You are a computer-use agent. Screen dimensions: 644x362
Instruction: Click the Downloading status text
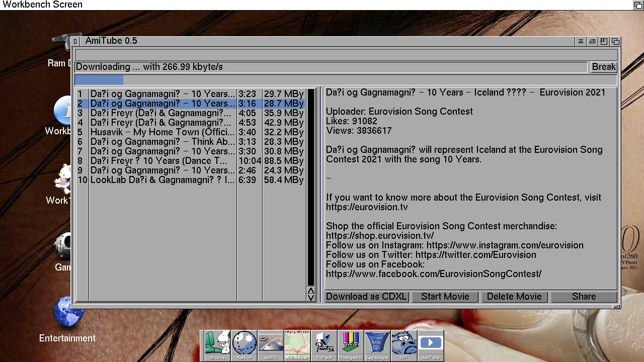[149, 67]
